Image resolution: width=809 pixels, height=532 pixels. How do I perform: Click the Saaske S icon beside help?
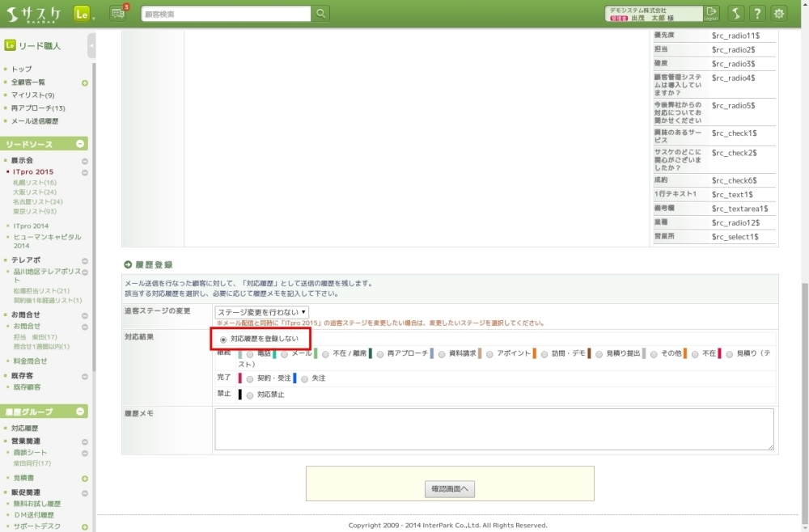tap(735, 14)
